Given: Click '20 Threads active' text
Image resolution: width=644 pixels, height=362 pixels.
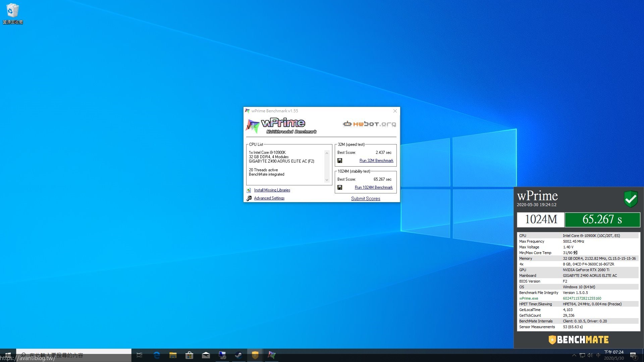Looking at the screenshot, I should coord(263,170).
